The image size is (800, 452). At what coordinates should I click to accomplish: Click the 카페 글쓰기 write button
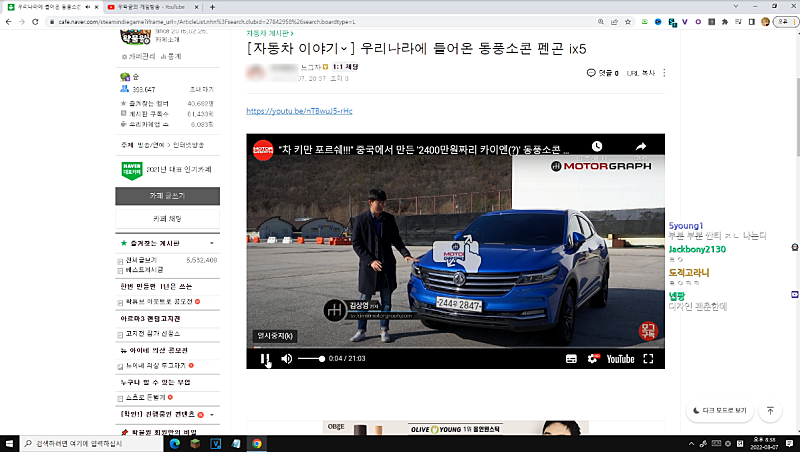[x=167, y=196]
